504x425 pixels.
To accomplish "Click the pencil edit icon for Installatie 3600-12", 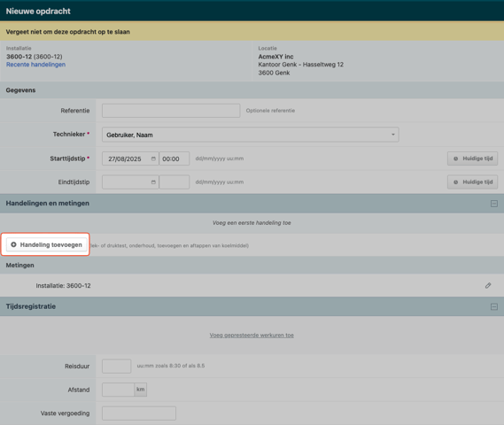I will pos(488,285).
